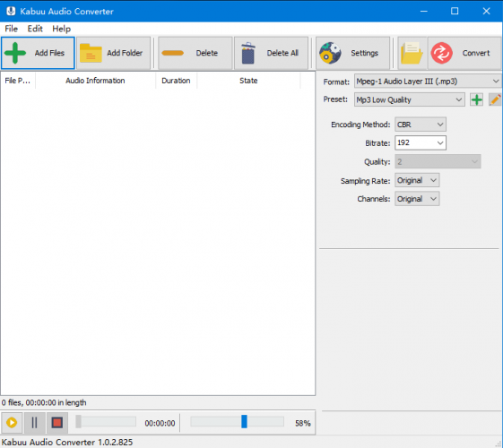Open the Edit menu
503x448 pixels.
tap(35, 29)
